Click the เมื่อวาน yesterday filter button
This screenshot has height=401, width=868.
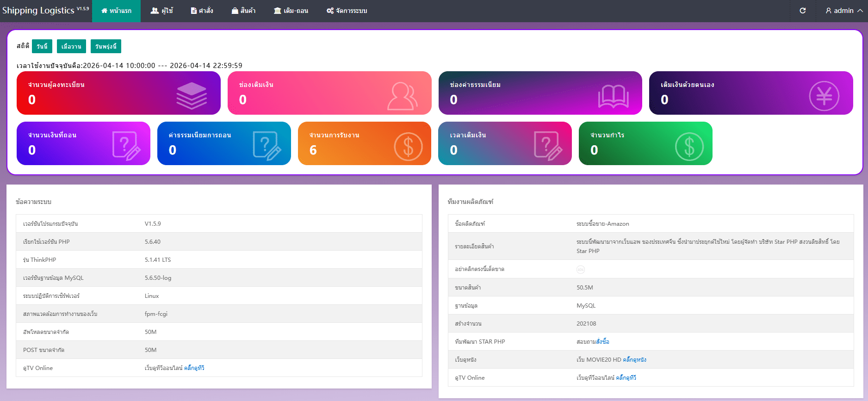coord(71,46)
